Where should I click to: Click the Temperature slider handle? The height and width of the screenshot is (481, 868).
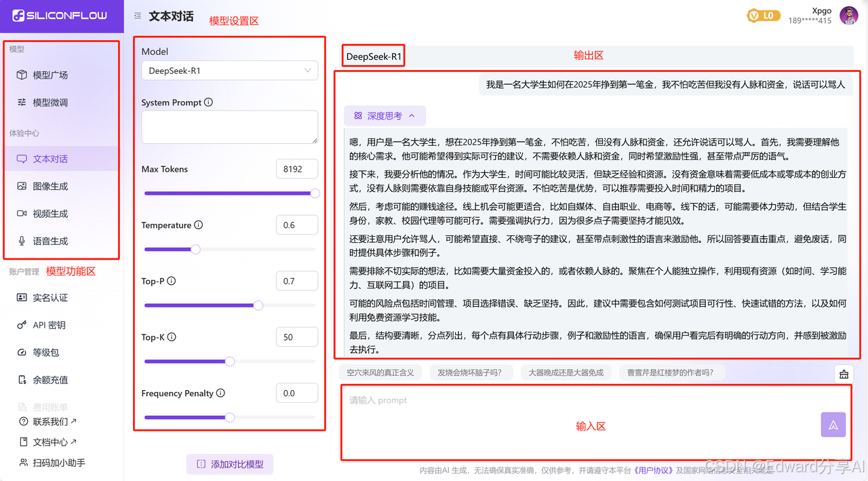point(195,249)
